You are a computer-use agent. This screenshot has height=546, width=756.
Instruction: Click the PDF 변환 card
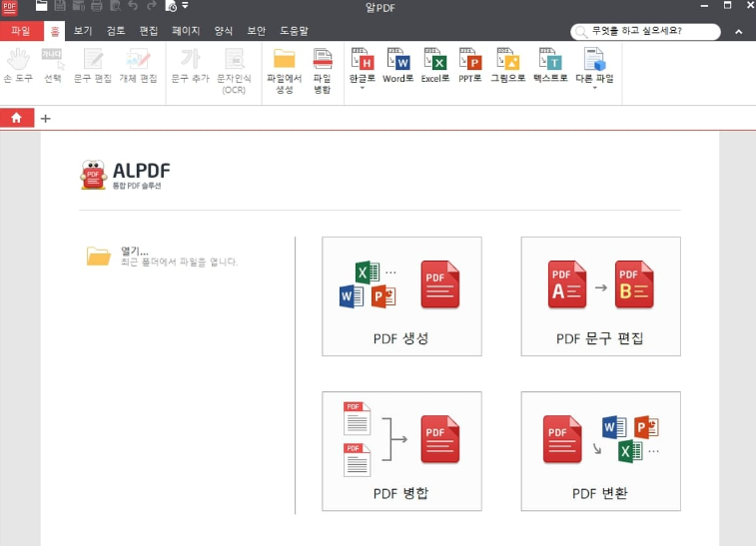601,451
